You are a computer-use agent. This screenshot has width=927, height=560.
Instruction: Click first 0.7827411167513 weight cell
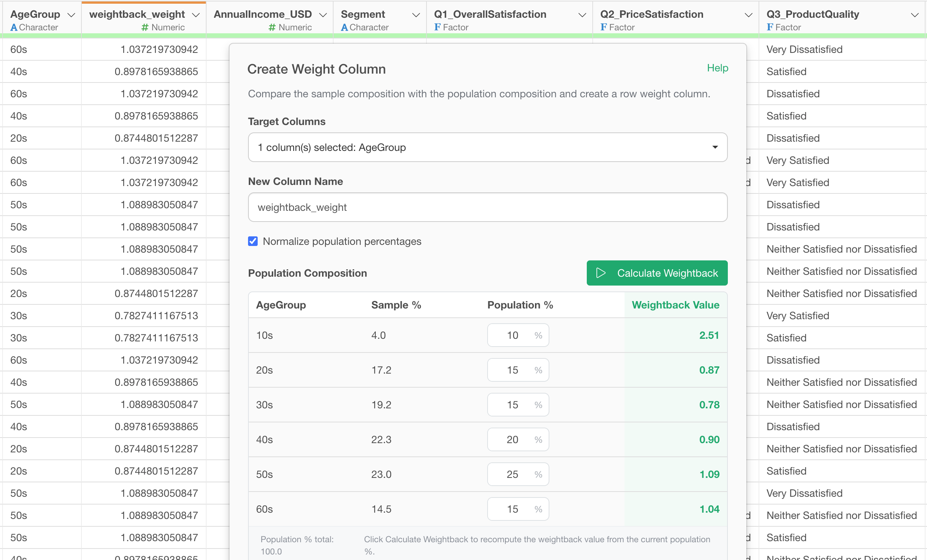156,316
